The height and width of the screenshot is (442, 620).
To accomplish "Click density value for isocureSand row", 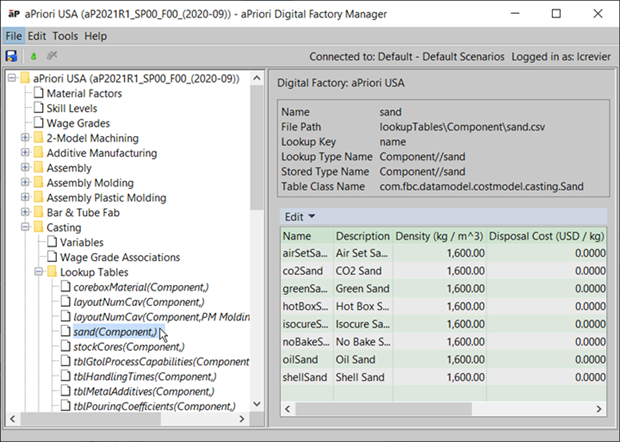I will tap(439, 324).
